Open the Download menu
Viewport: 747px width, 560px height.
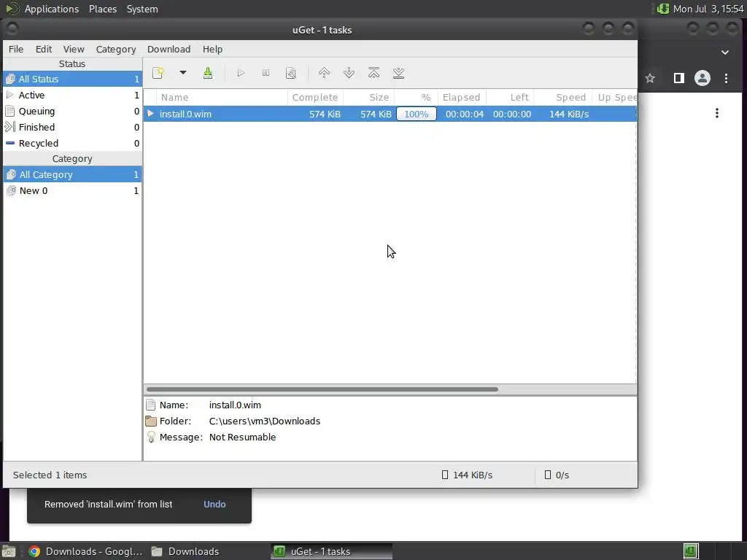169,49
